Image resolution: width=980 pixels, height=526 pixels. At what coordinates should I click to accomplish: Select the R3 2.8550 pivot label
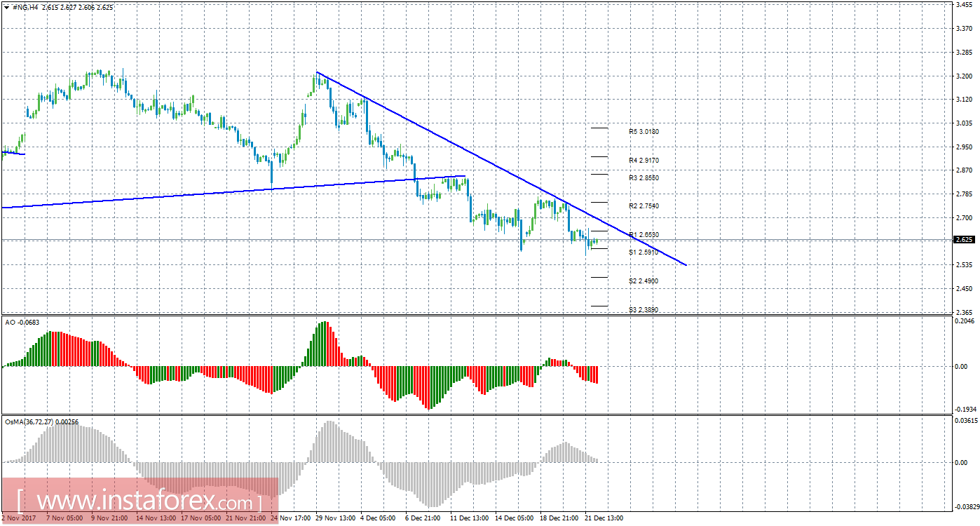(644, 178)
